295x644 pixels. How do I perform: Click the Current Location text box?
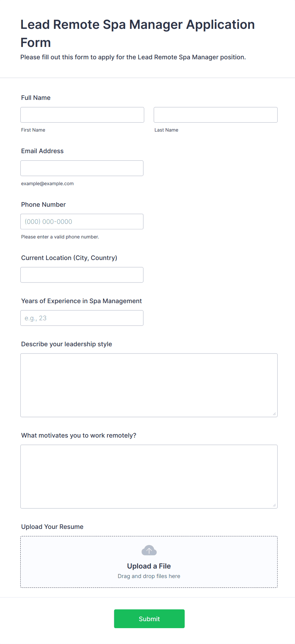click(x=82, y=275)
